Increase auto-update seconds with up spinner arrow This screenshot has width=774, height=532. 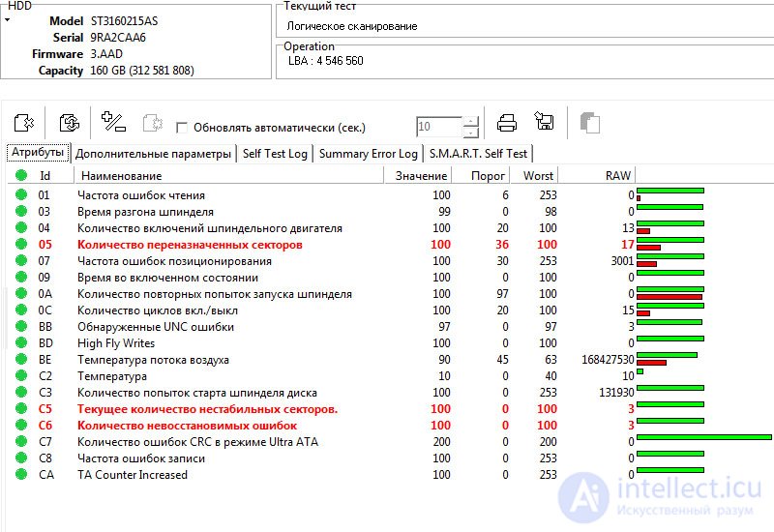(471, 122)
